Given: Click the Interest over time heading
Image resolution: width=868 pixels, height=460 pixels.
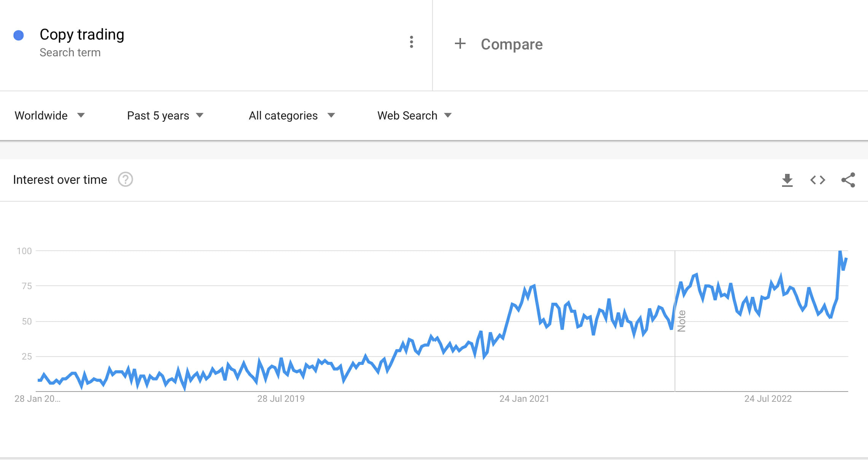Looking at the screenshot, I should point(60,180).
